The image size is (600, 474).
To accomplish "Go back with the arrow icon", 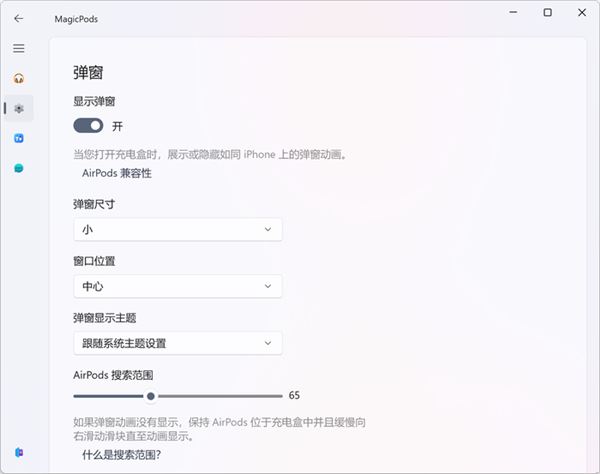I will (18, 18).
